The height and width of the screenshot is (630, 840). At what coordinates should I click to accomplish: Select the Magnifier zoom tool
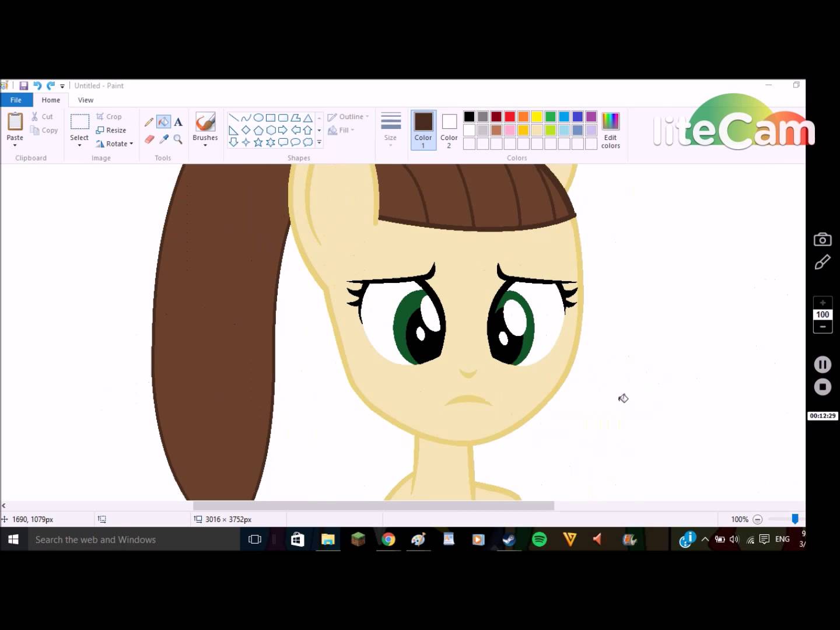tap(178, 139)
